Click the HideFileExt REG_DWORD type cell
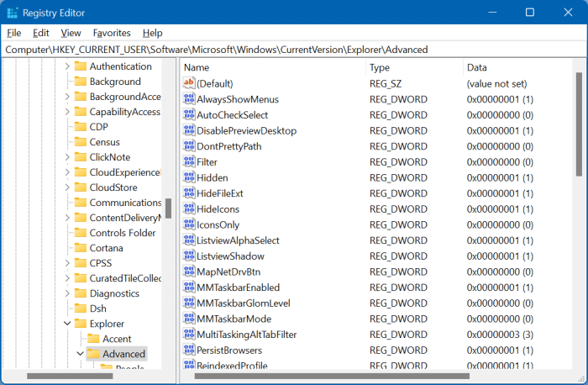The height and width of the screenshot is (385, 588). [398, 193]
